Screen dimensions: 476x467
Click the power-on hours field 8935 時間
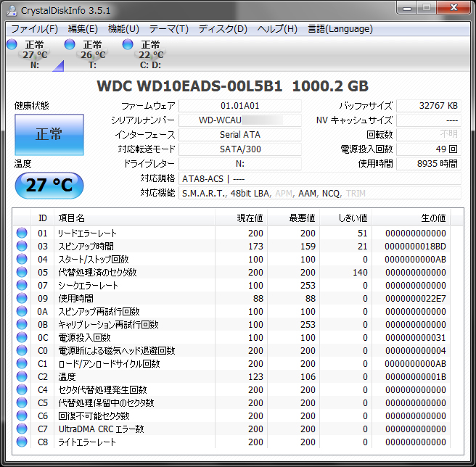pos(429,164)
